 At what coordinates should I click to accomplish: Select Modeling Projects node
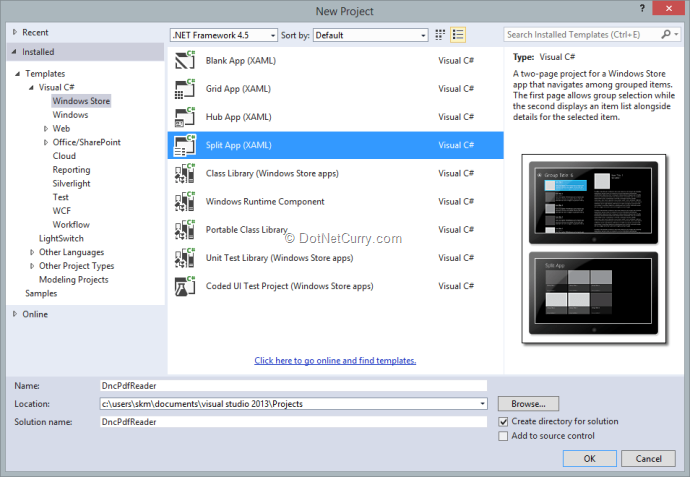(x=73, y=279)
